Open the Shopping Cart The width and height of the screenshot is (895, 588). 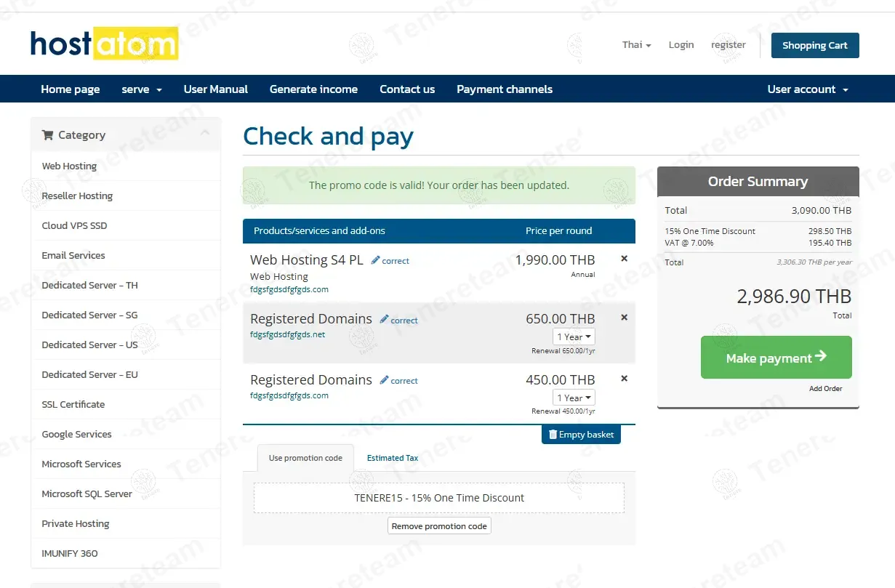click(x=814, y=45)
